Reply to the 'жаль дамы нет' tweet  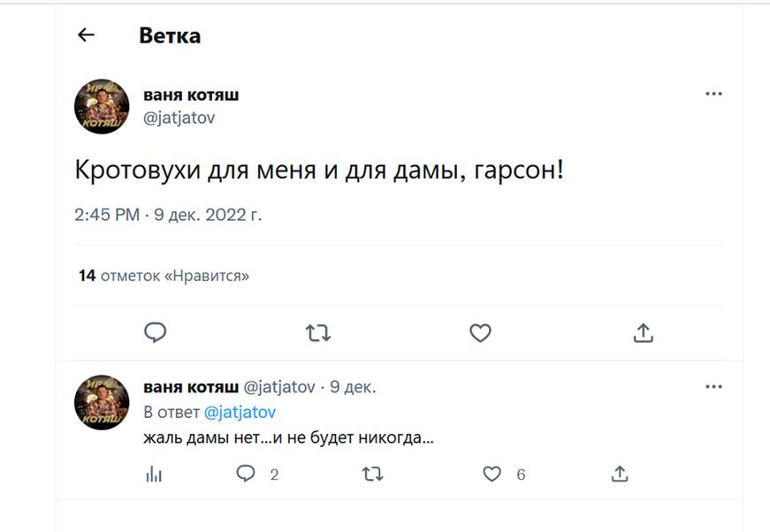[246, 475]
